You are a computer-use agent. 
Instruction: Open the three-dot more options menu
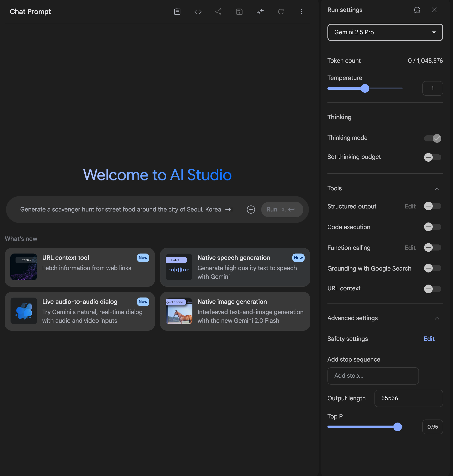click(x=302, y=12)
